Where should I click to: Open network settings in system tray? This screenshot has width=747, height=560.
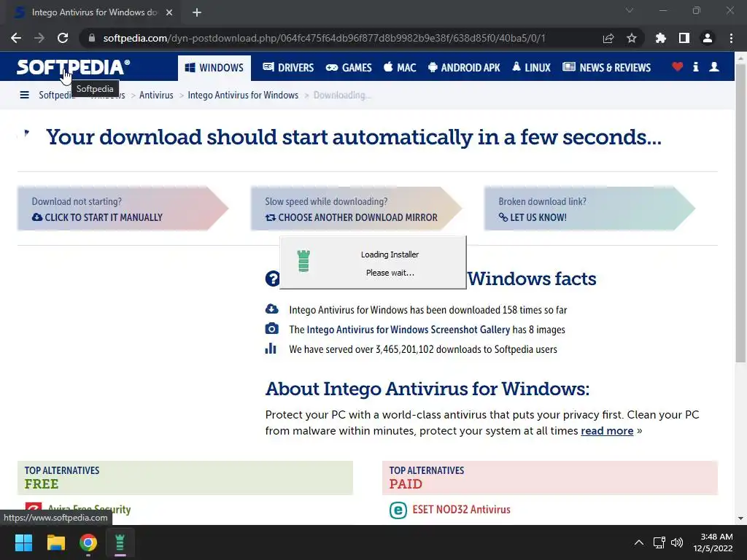tap(659, 542)
